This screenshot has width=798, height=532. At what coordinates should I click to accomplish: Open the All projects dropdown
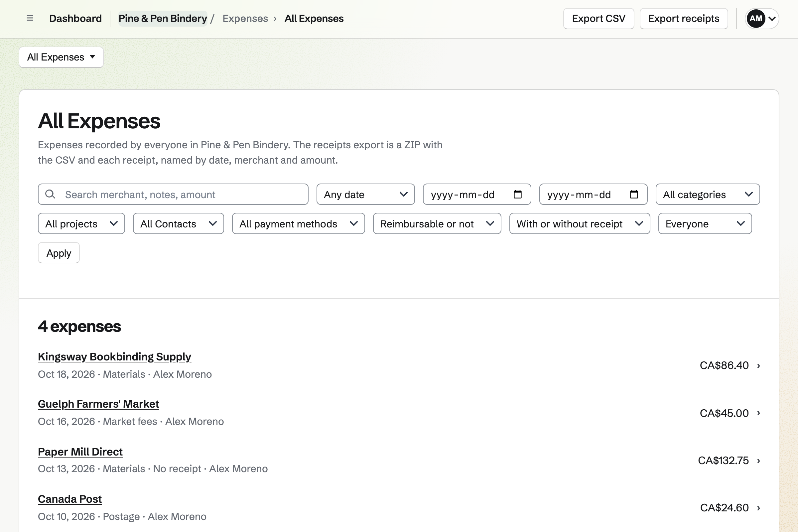pos(81,223)
